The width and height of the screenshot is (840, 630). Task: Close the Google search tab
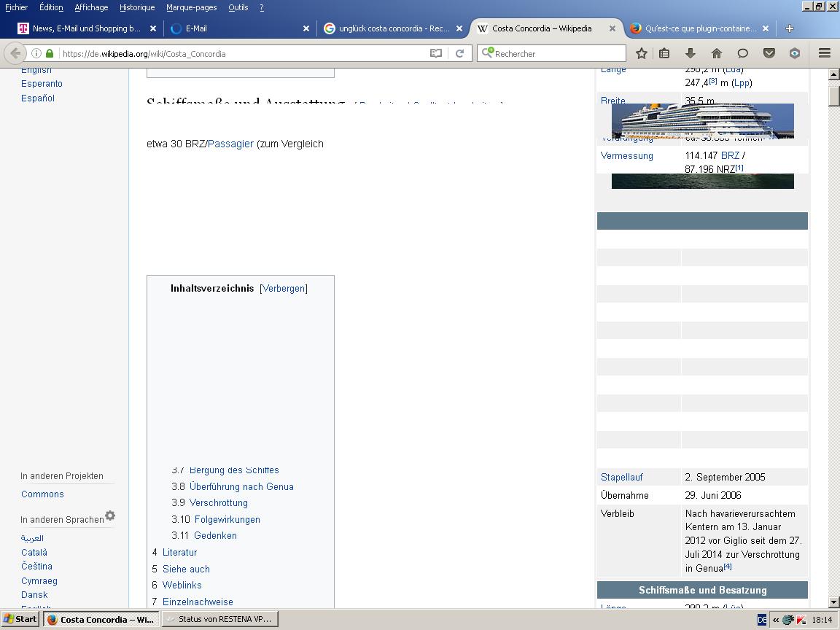(459, 28)
